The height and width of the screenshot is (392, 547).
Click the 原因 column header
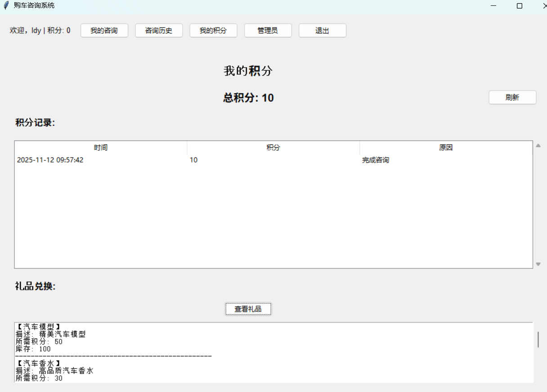[446, 148]
